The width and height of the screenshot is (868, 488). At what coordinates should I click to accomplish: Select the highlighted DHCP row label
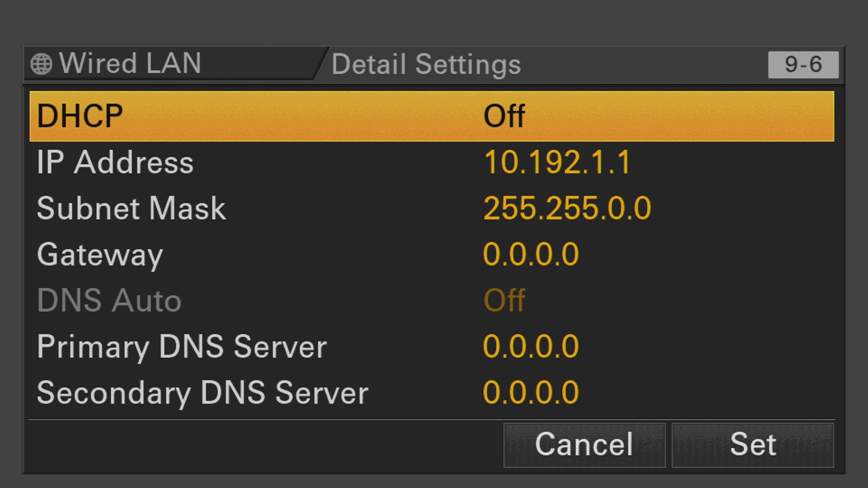(x=80, y=116)
